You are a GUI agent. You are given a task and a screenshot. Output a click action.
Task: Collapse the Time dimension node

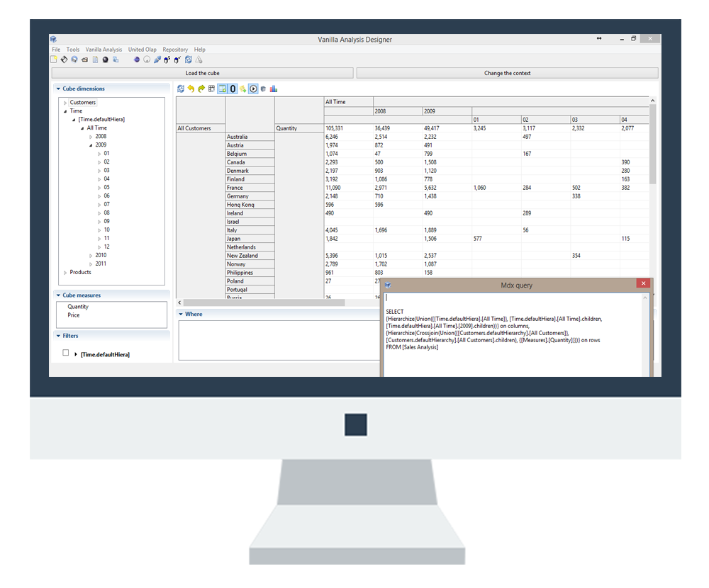pos(65,111)
